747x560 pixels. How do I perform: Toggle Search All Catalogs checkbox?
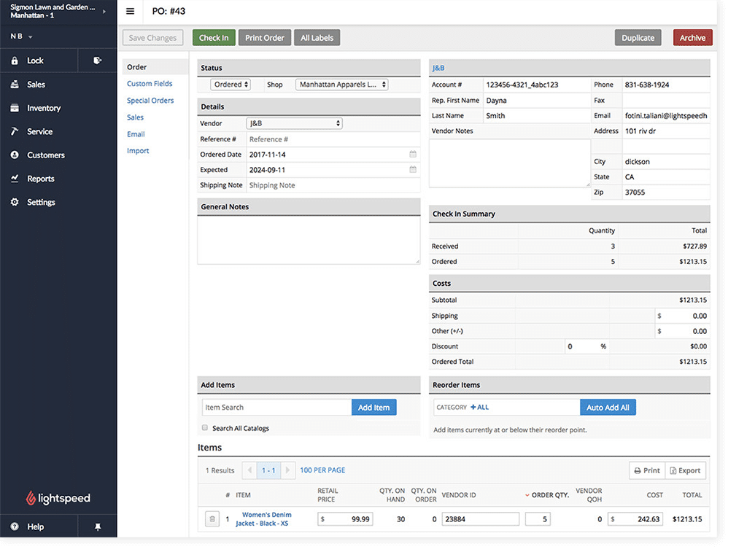click(x=205, y=427)
